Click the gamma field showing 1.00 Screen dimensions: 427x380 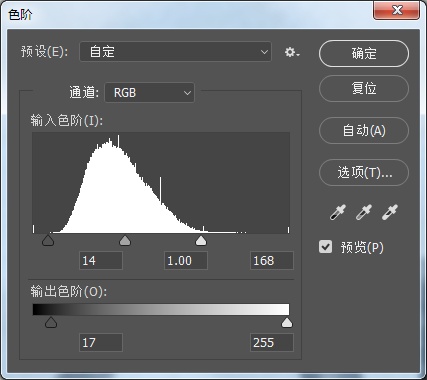[186, 260]
